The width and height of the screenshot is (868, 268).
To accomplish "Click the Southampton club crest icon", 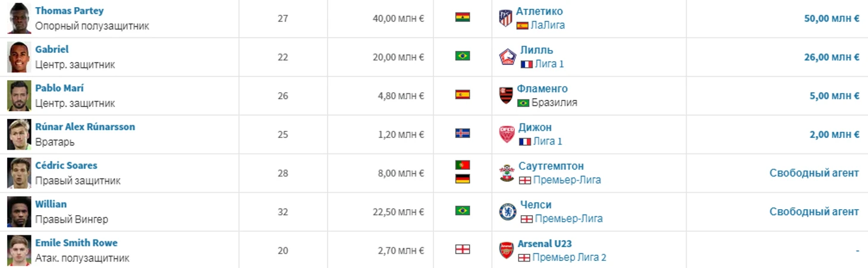I will click(x=507, y=173).
